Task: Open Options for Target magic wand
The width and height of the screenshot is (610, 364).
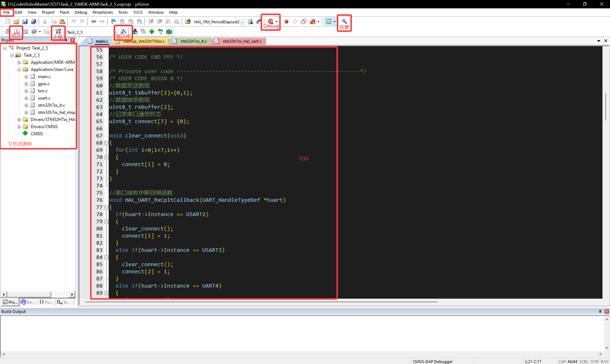Action: [x=123, y=31]
